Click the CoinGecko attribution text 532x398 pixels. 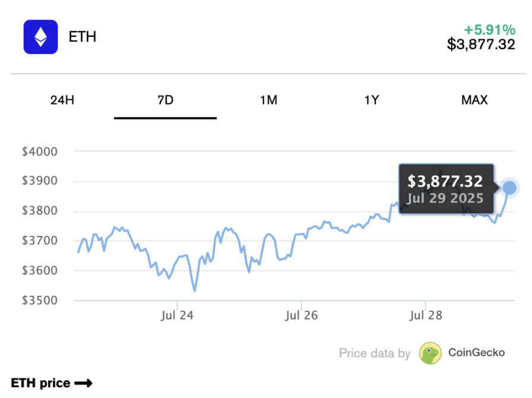(x=476, y=353)
